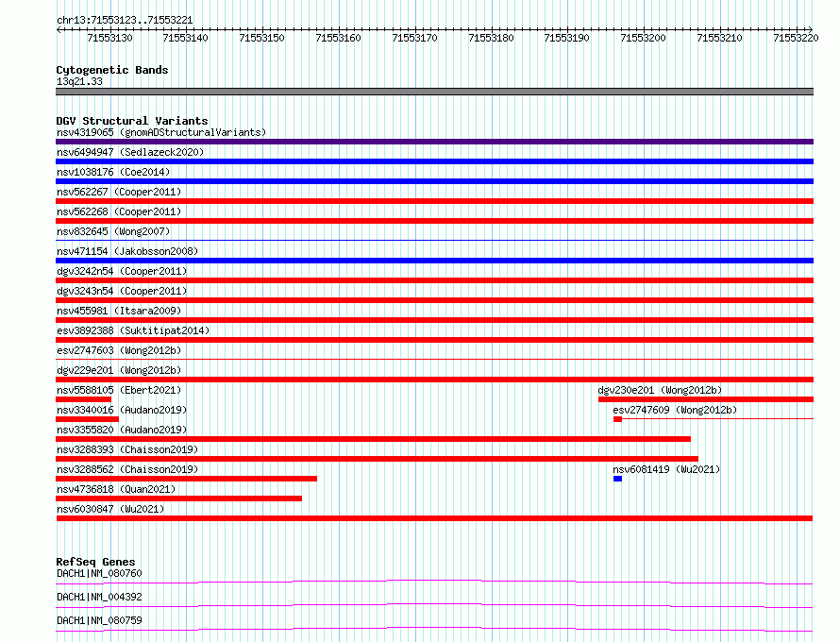Click the chr13:71553123..71553221 region label

coord(125,21)
